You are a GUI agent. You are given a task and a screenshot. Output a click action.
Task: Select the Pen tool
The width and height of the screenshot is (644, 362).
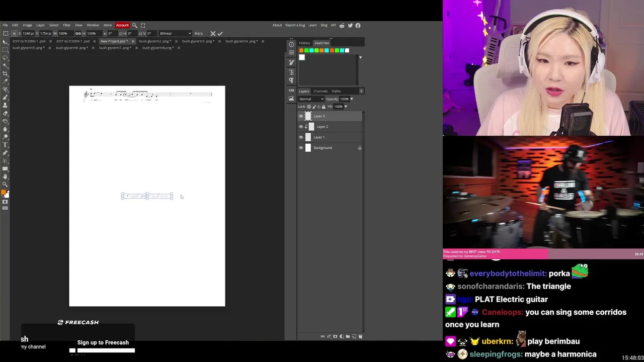5,153
